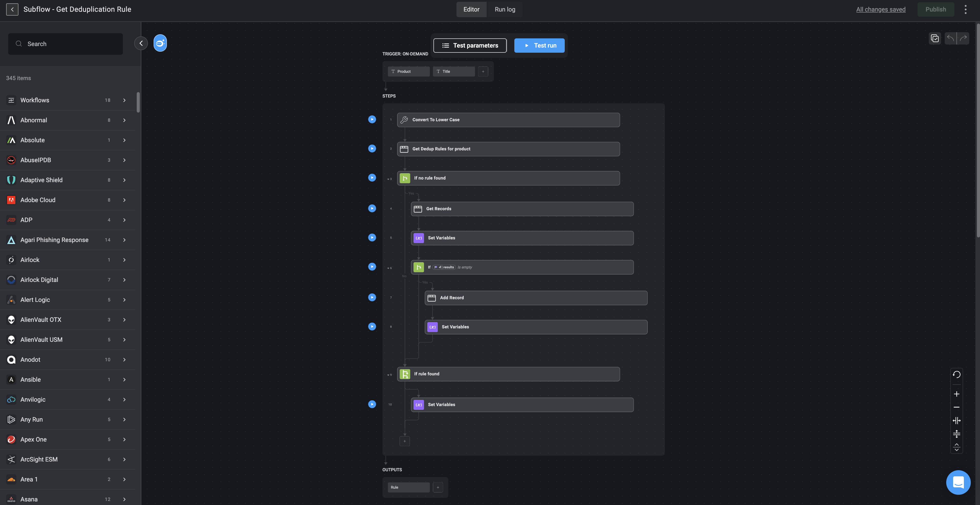The image size is (980, 505).
Task: Switch to the Editor tab
Action: [x=471, y=9]
